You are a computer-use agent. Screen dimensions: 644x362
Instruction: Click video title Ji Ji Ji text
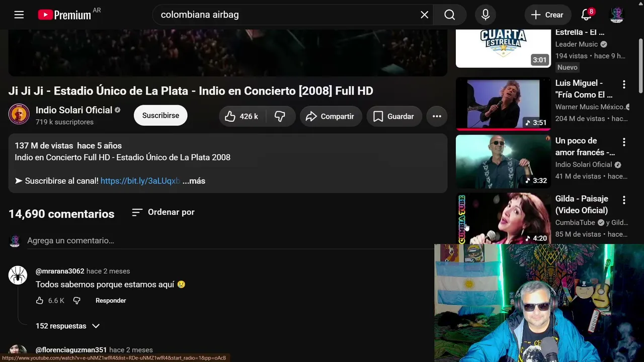point(191,91)
